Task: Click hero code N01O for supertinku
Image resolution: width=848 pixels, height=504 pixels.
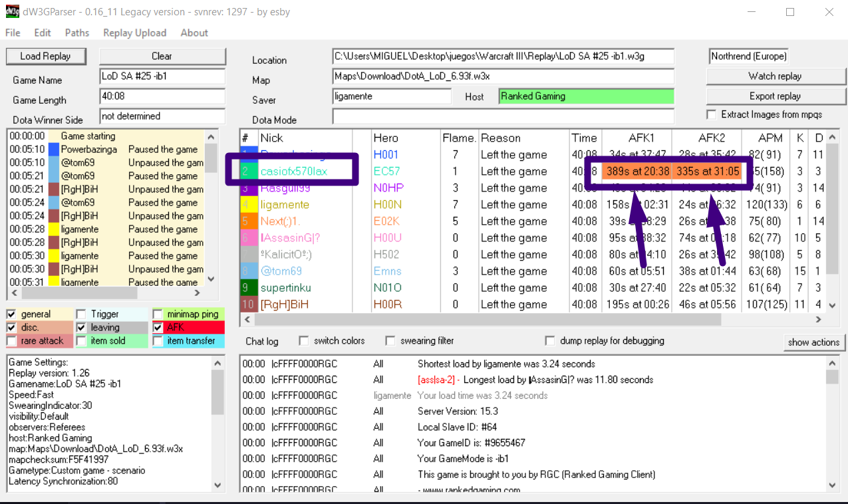Action: coord(388,288)
